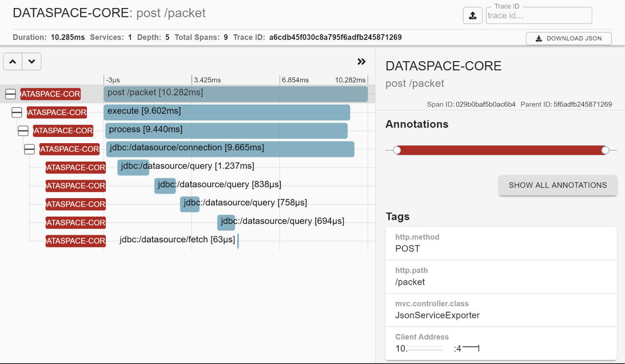Click the left handle of annotations slider

(x=397, y=150)
